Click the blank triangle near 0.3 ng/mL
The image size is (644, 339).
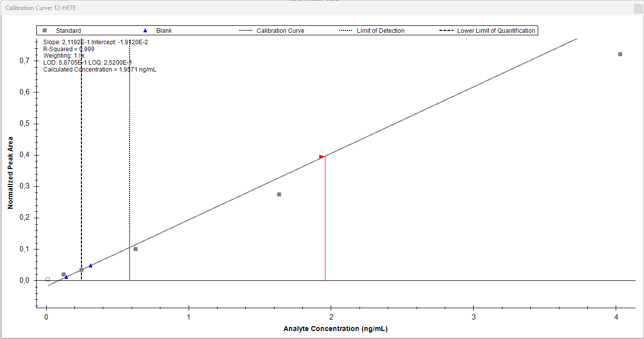(90, 265)
